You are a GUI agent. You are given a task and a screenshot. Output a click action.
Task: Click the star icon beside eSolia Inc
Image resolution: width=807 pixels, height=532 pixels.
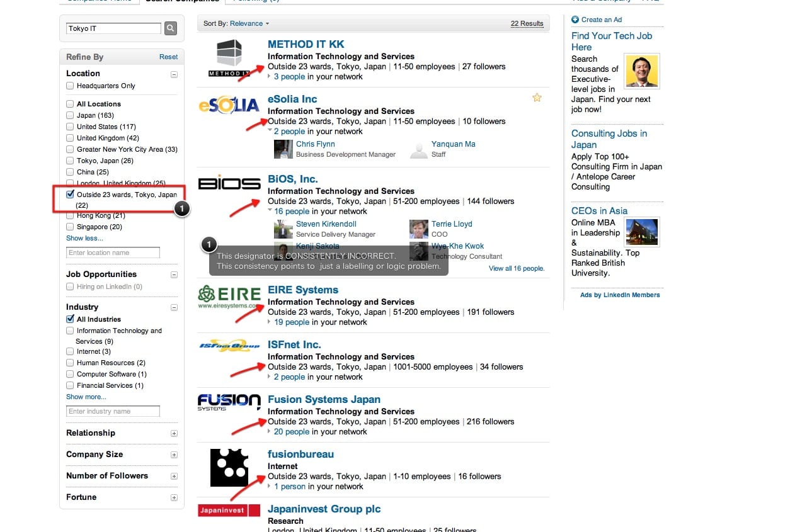click(537, 98)
